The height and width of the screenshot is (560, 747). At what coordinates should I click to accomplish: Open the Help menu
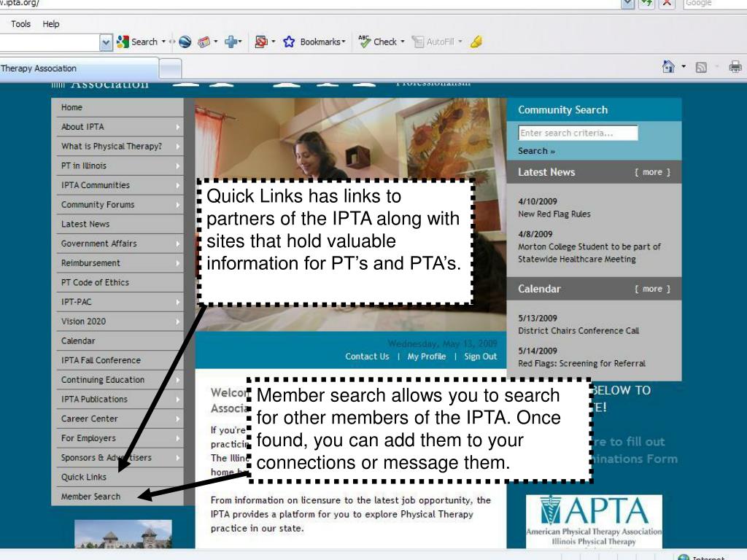click(51, 24)
